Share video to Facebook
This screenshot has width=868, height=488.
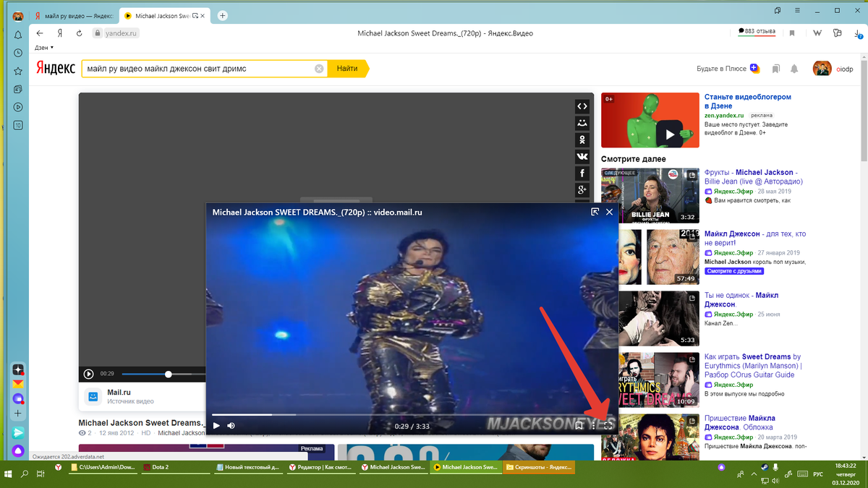point(582,173)
